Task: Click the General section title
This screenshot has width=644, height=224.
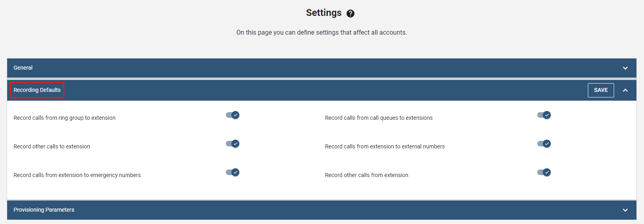Action: (23, 68)
